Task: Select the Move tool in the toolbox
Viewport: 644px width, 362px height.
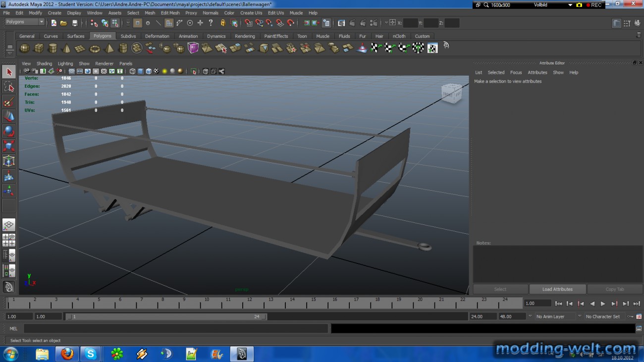Action: [9, 117]
